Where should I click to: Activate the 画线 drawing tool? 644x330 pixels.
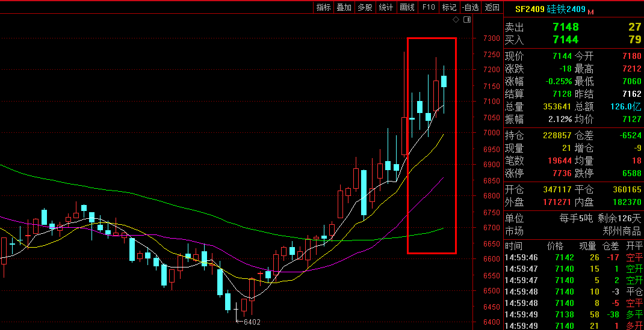[x=407, y=7]
